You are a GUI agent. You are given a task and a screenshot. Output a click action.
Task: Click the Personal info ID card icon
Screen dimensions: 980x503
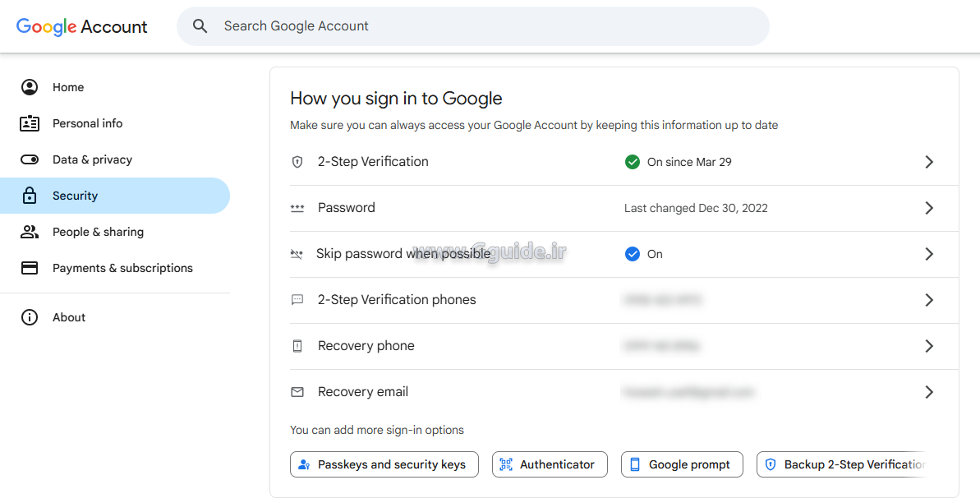point(30,123)
